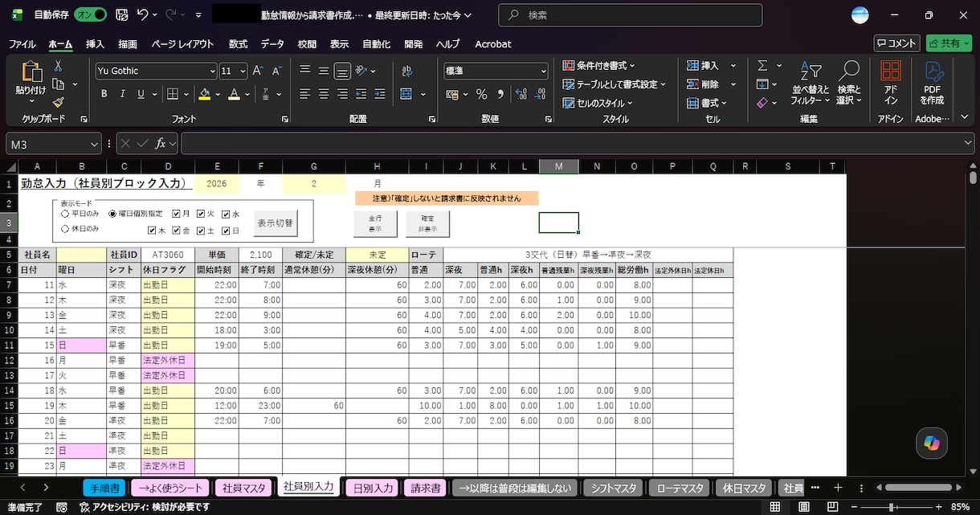The height and width of the screenshot is (515, 980).
Task: Click the 共有 share button
Action: (x=948, y=43)
